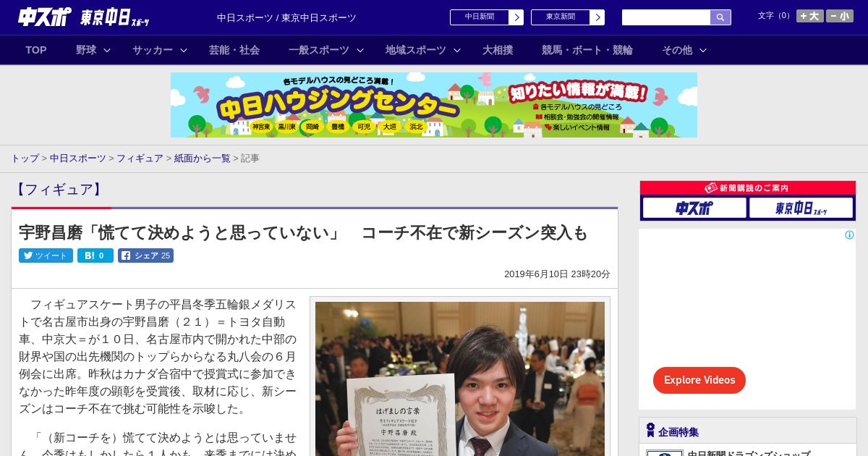This screenshot has height=456, width=868.
Task: Click the 企画特集 section heading
Action: 678,432
